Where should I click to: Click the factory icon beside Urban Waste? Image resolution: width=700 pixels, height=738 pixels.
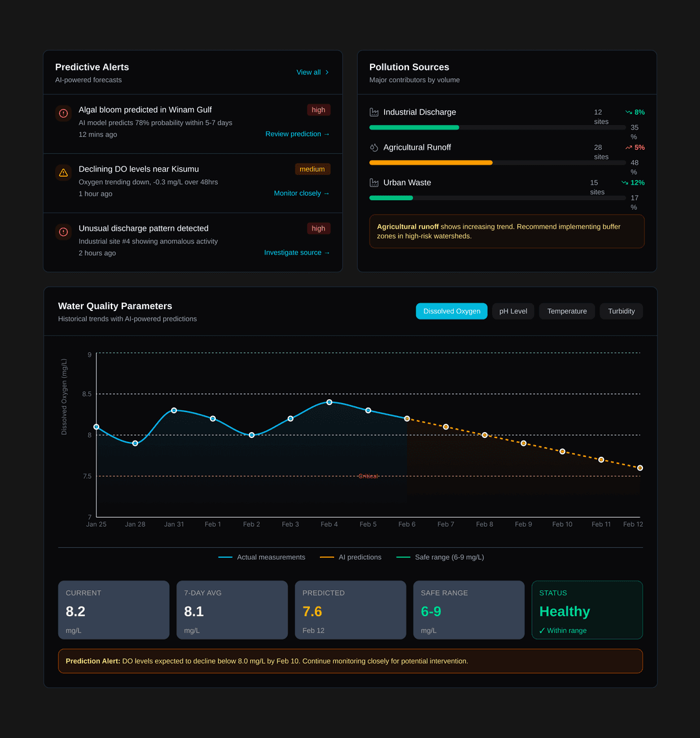click(x=375, y=182)
